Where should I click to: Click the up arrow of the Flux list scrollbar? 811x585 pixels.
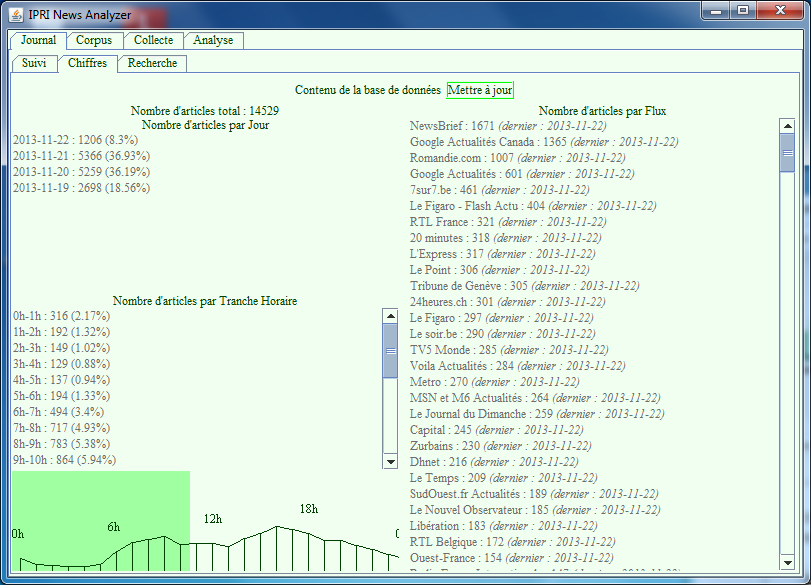click(x=787, y=125)
